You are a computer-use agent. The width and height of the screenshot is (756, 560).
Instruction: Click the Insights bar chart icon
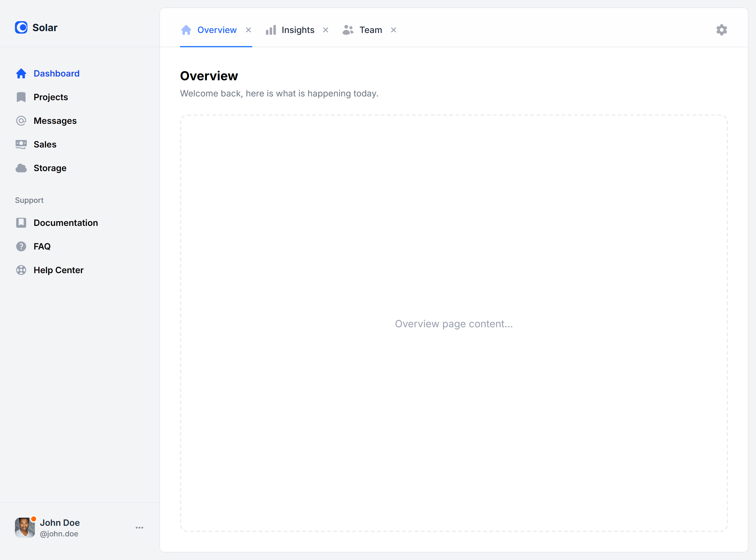click(x=271, y=30)
